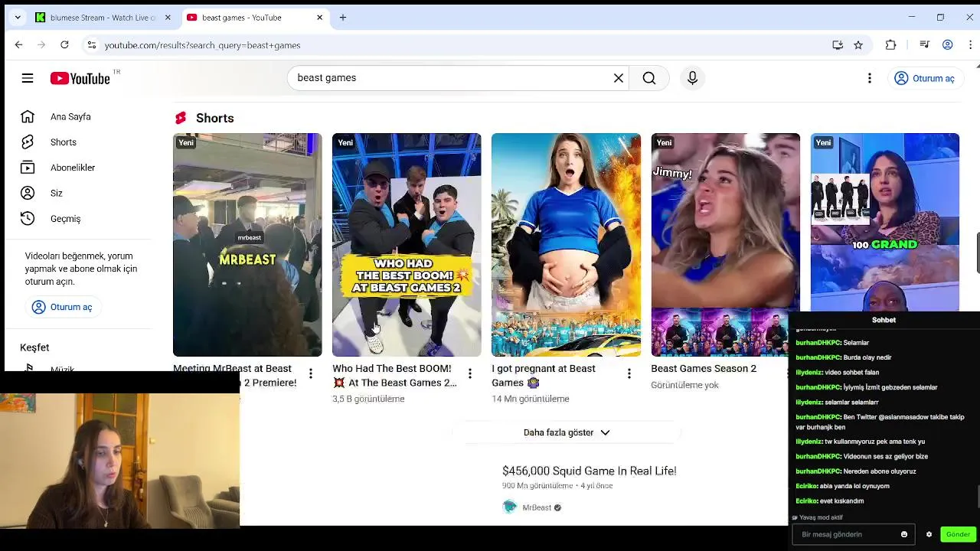
Task: Open options for I got pregnant short
Action: 629,373
